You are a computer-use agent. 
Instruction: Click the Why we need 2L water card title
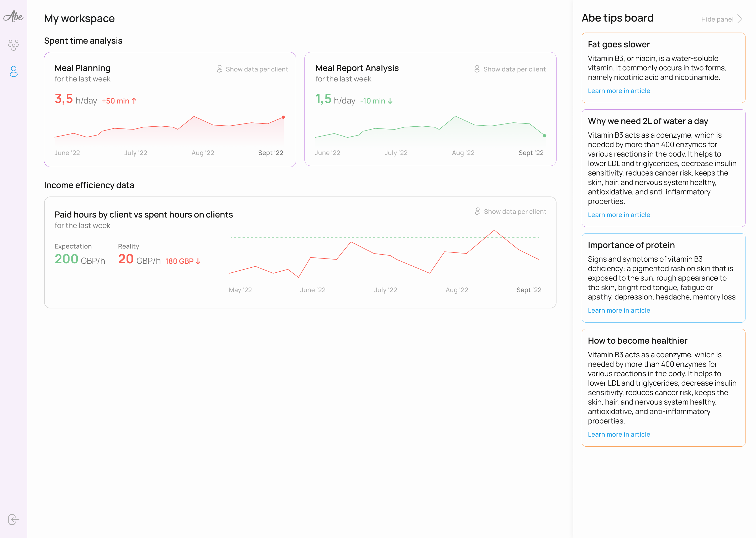point(647,121)
